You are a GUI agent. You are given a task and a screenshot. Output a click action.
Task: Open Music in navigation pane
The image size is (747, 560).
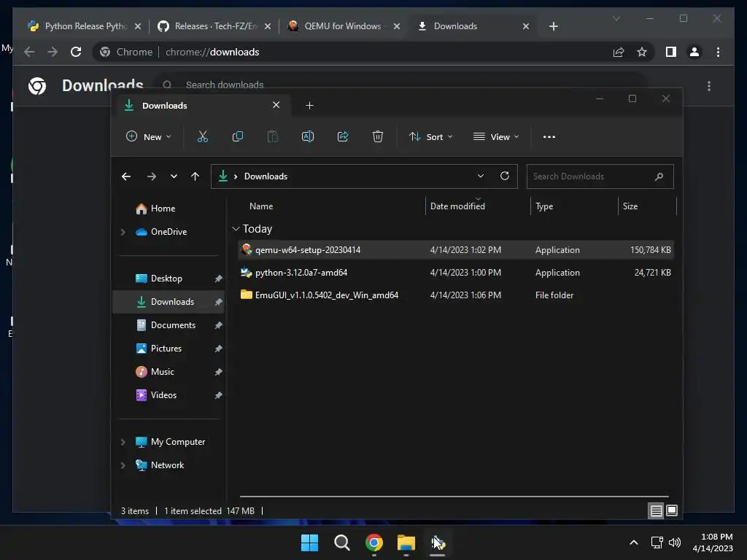click(162, 372)
